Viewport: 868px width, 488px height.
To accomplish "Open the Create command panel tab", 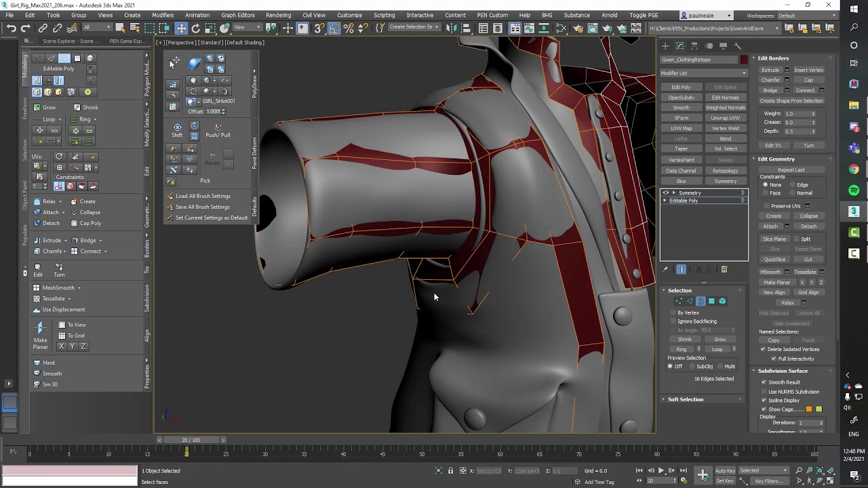I will tap(665, 46).
